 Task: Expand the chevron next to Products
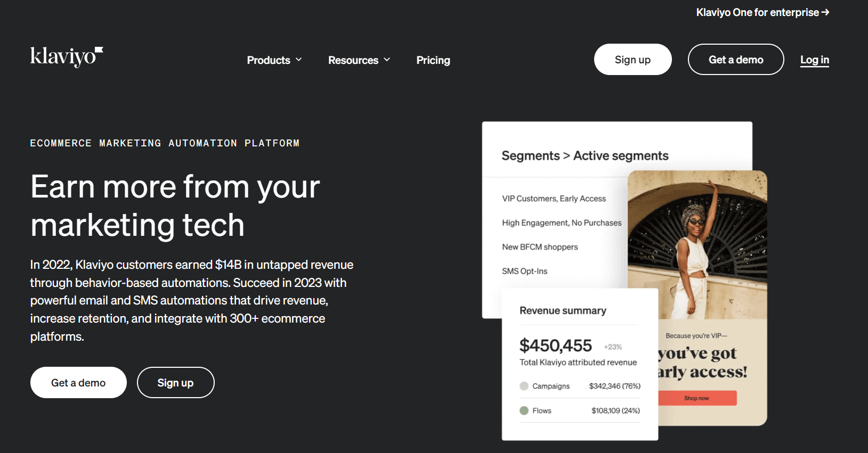tap(298, 60)
